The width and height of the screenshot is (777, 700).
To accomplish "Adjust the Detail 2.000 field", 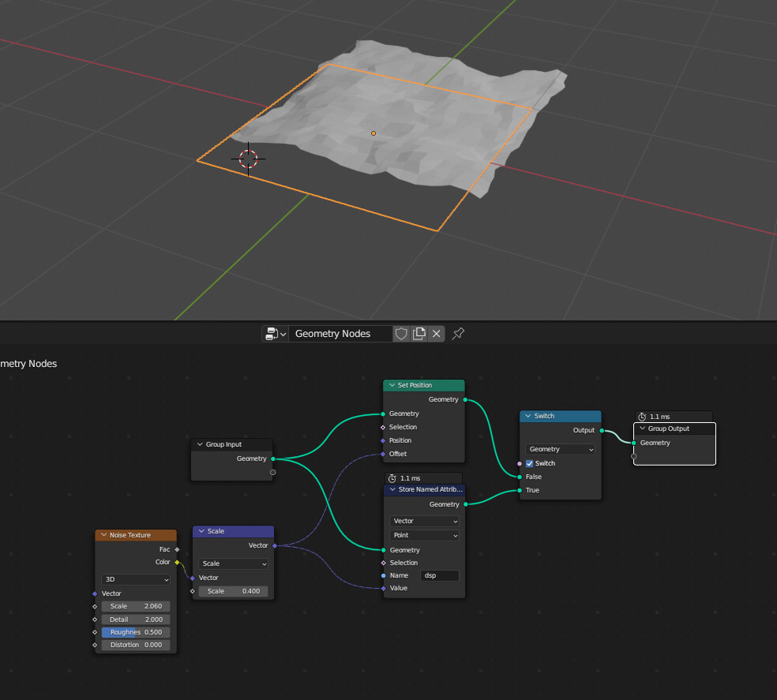I will [x=136, y=620].
